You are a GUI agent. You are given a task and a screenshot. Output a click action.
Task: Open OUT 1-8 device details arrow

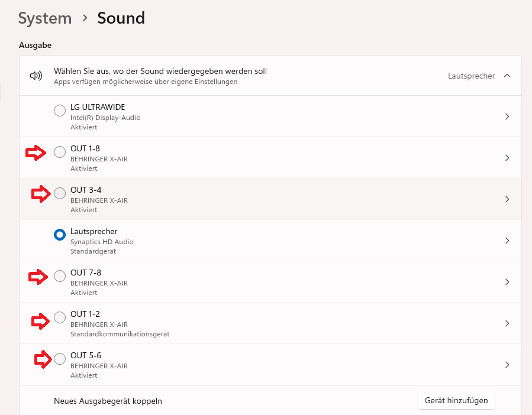(507, 158)
